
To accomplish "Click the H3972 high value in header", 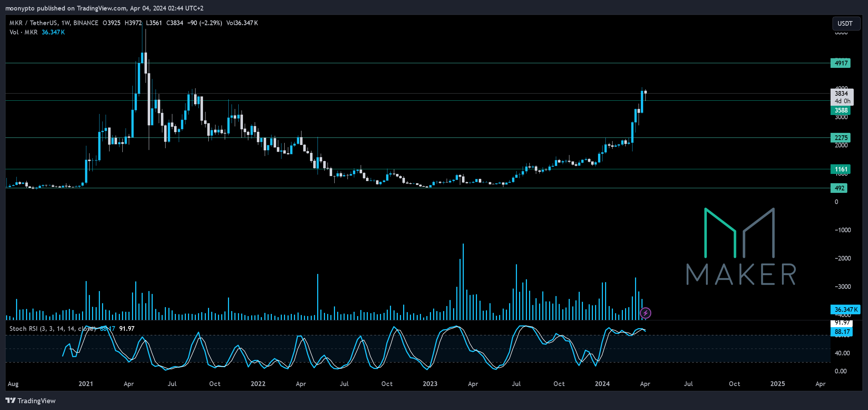I will tap(133, 23).
